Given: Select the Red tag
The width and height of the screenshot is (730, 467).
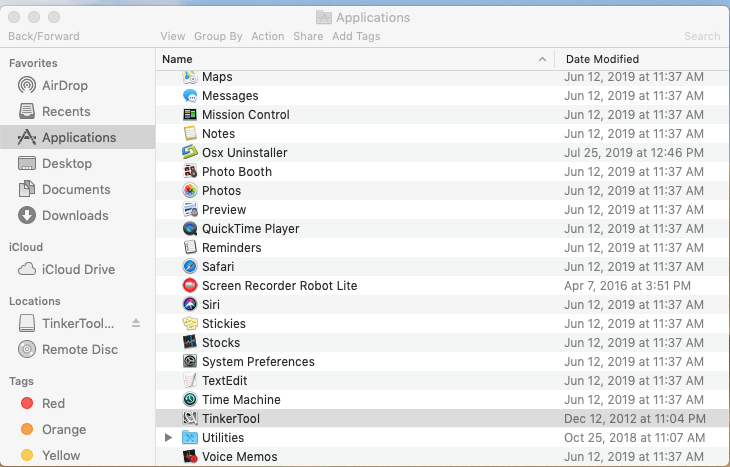Looking at the screenshot, I should [77, 403].
